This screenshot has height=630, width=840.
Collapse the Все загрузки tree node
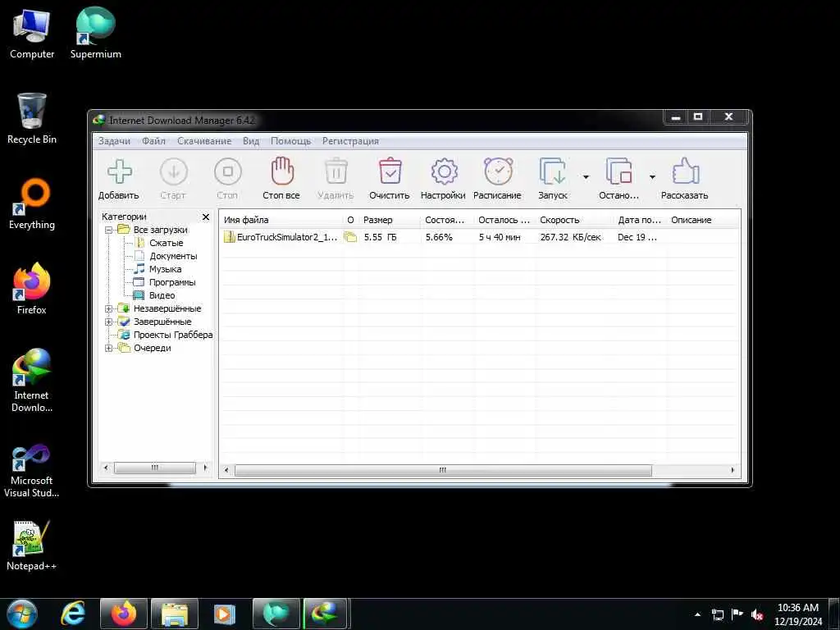[109, 230]
